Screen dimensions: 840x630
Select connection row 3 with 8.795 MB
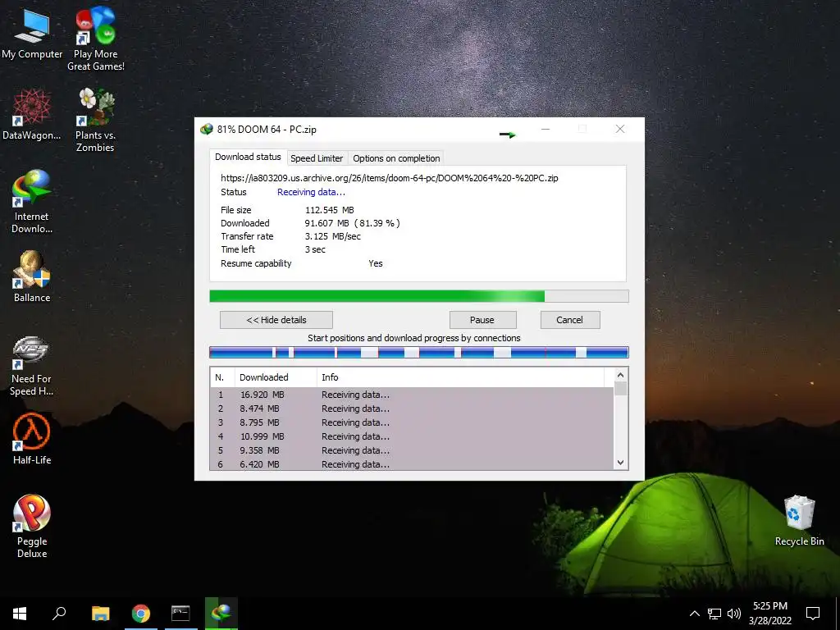pos(412,422)
